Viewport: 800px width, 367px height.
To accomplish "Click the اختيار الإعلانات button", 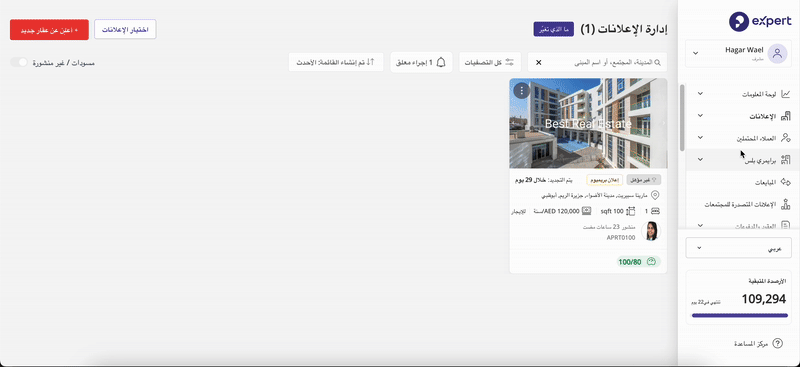I will click(x=125, y=30).
